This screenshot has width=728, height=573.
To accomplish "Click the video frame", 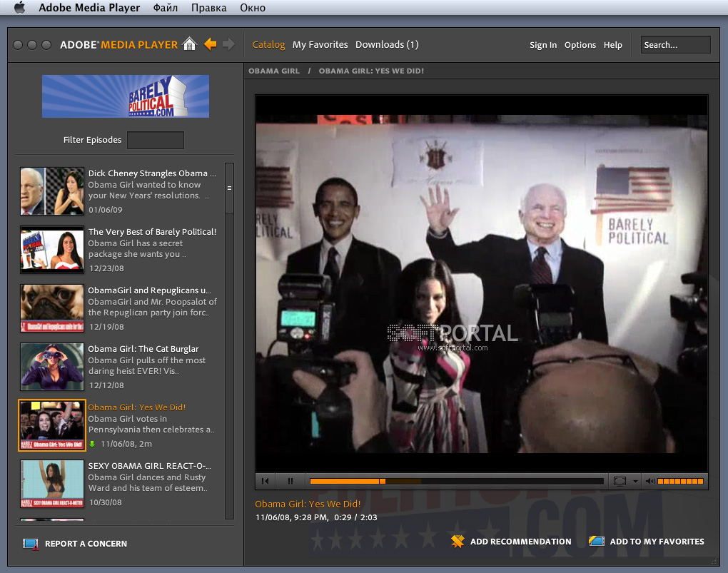I will (x=482, y=284).
